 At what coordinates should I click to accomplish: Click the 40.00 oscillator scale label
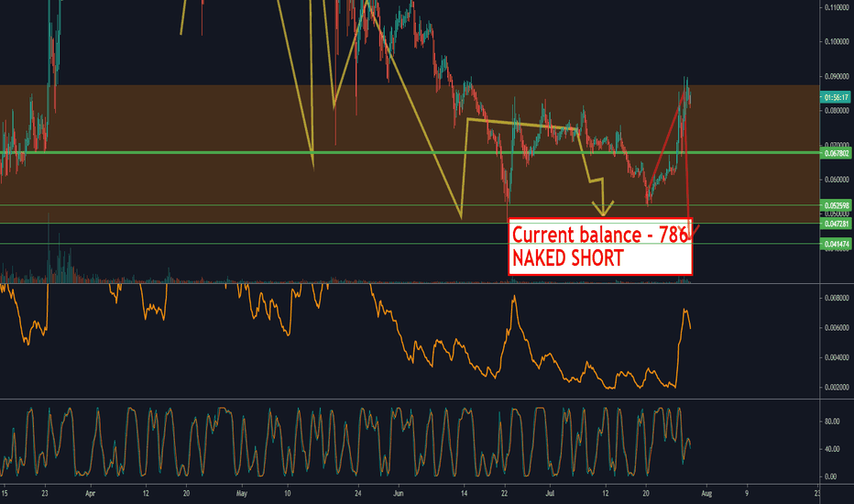pos(832,449)
